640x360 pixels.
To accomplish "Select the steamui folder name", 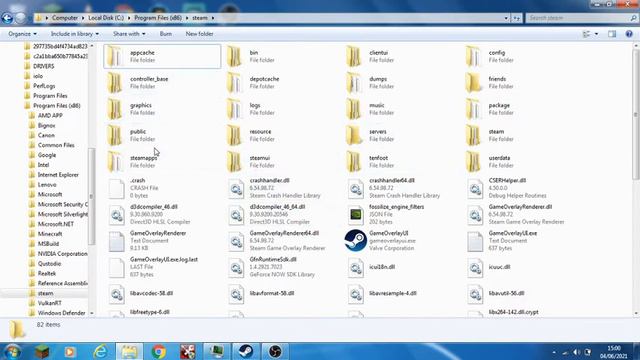I will tap(260, 158).
